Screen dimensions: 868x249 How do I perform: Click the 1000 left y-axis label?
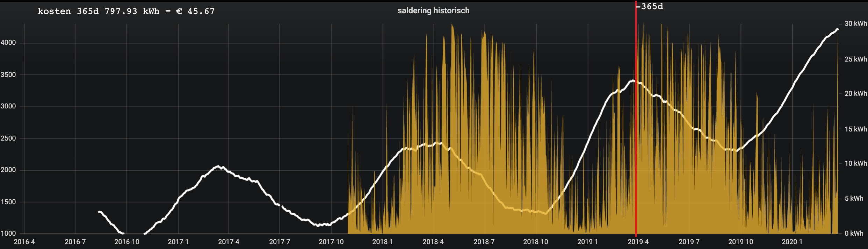(x=8, y=233)
